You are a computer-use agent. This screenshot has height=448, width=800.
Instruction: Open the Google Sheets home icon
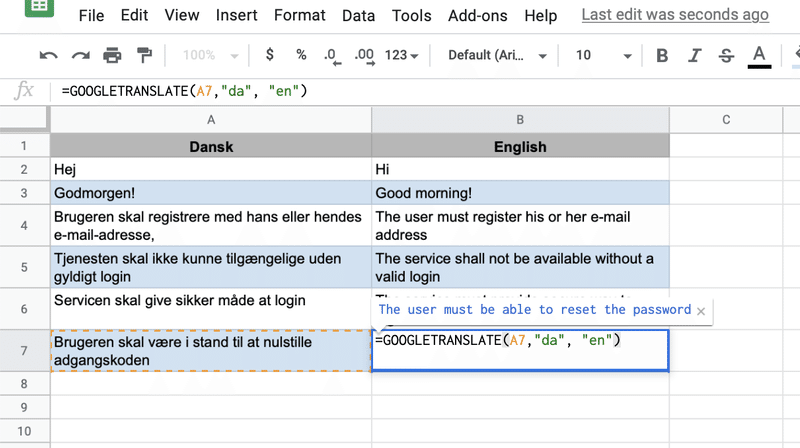coord(39,8)
